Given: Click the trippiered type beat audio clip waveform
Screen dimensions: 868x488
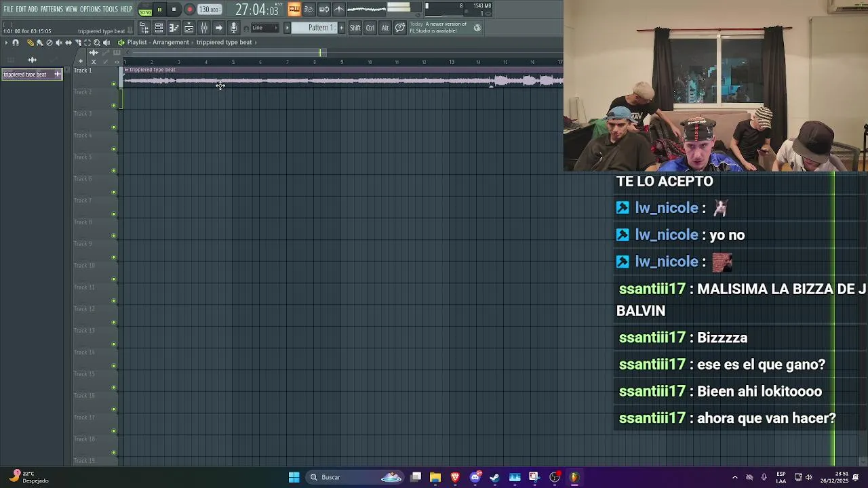Looking at the screenshot, I should click(343, 81).
